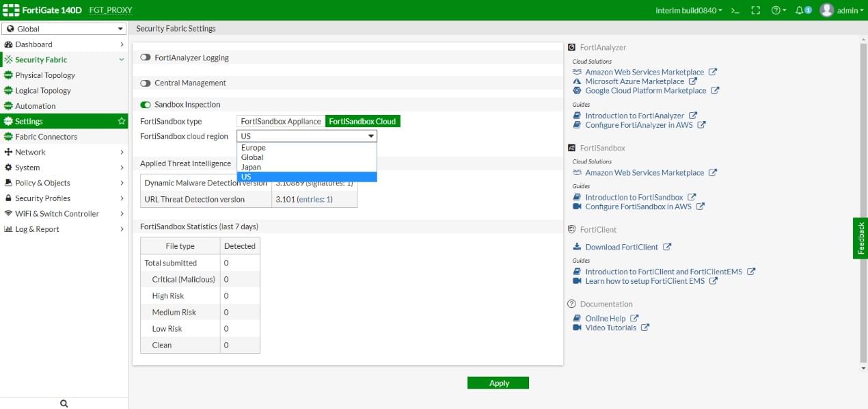Click the 'Total submitted' row label
The height and width of the screenshot is (409, 868).
171,263
